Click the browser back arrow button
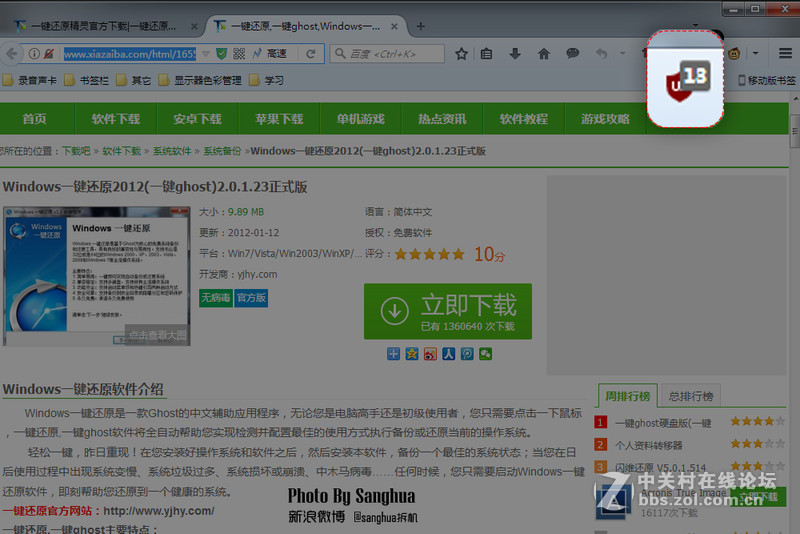Screen dimensions: 800x534 point(11,54)
